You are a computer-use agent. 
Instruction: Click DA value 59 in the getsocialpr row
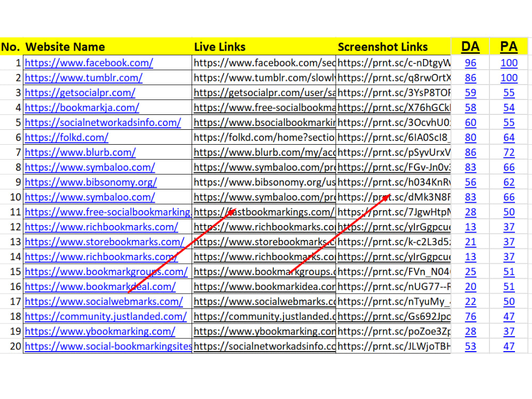point(470,93)
